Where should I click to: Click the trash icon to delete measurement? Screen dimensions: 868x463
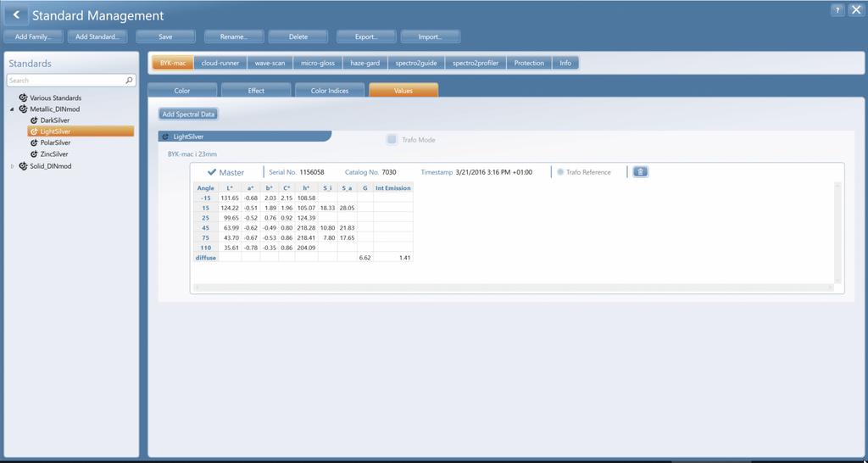pos(641,172)
